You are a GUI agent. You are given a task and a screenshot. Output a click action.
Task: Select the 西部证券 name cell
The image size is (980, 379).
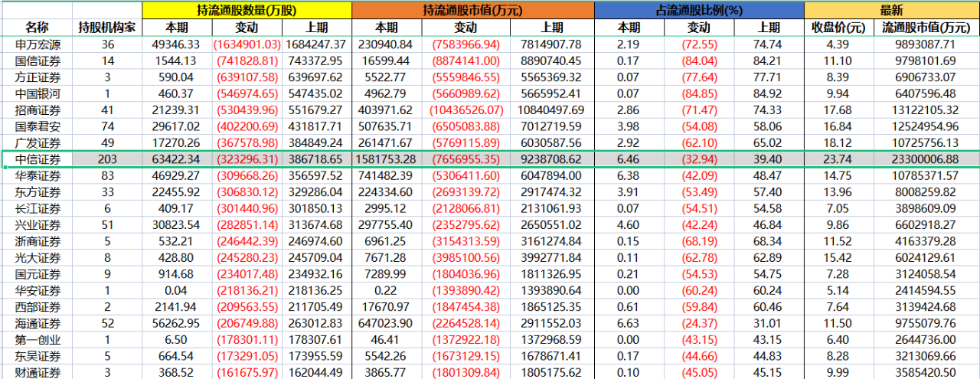tap(37, 306)
